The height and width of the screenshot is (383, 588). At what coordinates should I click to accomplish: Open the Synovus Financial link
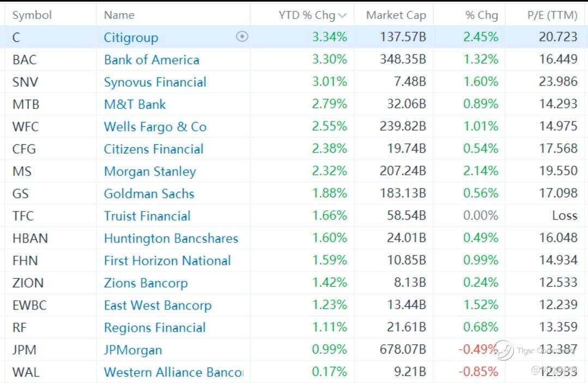coord(155,82)
